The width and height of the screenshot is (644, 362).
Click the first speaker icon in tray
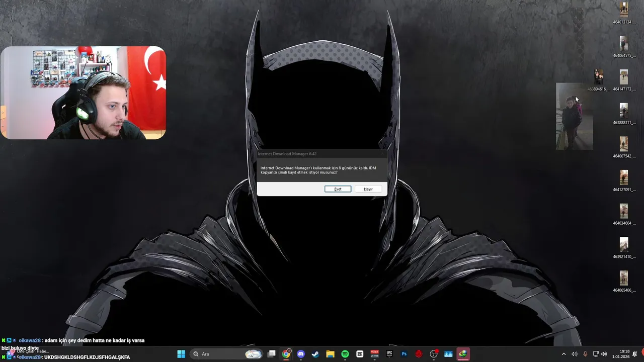tap(574, 354)
